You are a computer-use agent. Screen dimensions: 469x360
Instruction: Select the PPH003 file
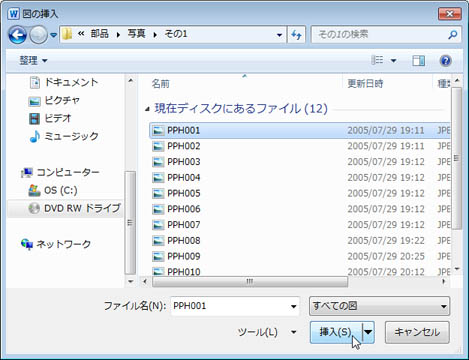300,162
